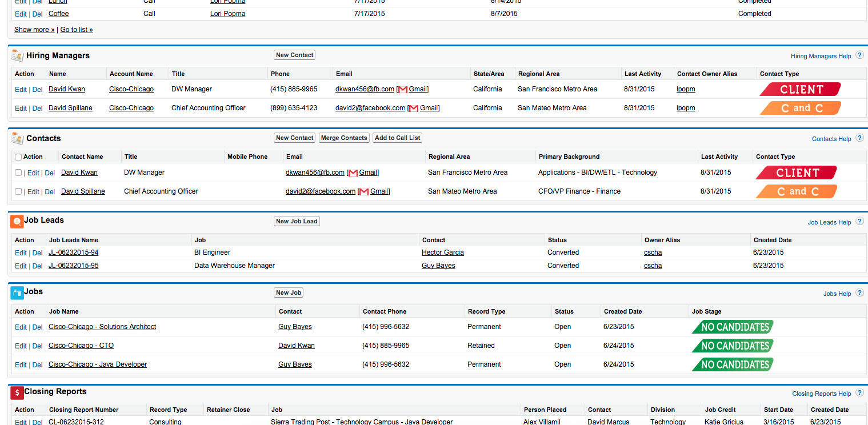This screenshot has height=425, width=868.
Task: Click the Add to Call List button
Action: pyautogui.click(x=398, y=138)
